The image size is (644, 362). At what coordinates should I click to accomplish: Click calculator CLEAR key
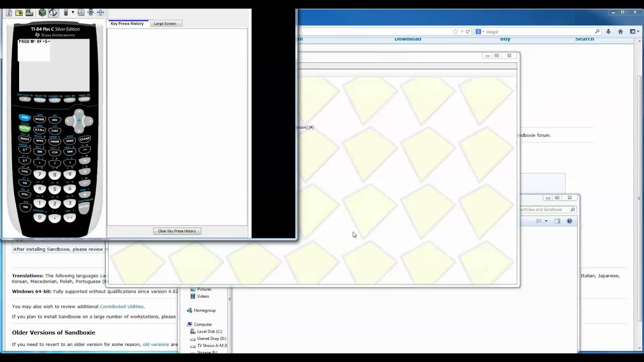tap(85, 139)
